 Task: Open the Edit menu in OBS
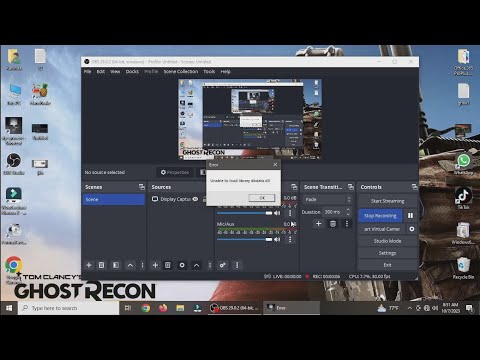click(101, 72)
